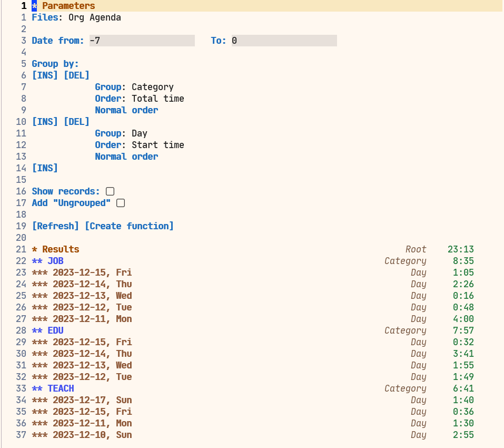Toggle Normal order for the Day group
Screen dimensions: 504x448
tap(126, 156)
